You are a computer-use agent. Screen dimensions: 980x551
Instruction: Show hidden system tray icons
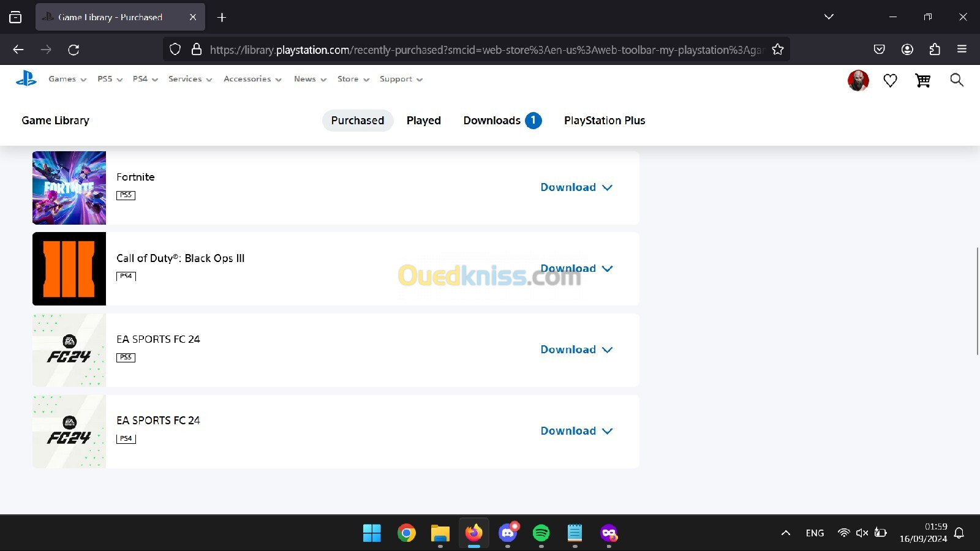[x=786, y=533]
